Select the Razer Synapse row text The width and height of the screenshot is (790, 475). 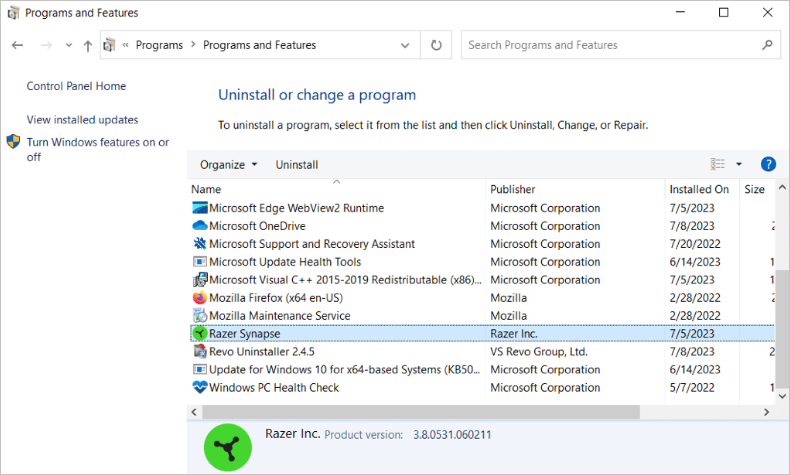(x=244, y=333)
